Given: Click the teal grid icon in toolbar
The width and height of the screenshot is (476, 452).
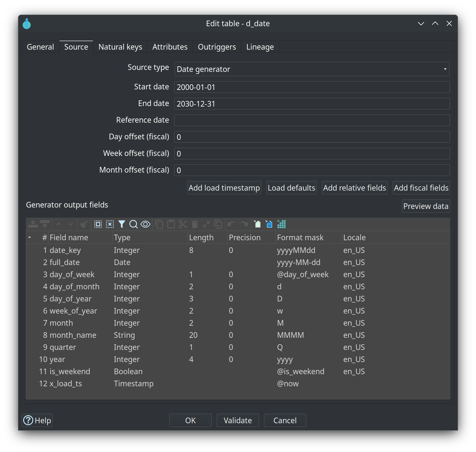Looking at the screenshot, I should 282,224.
